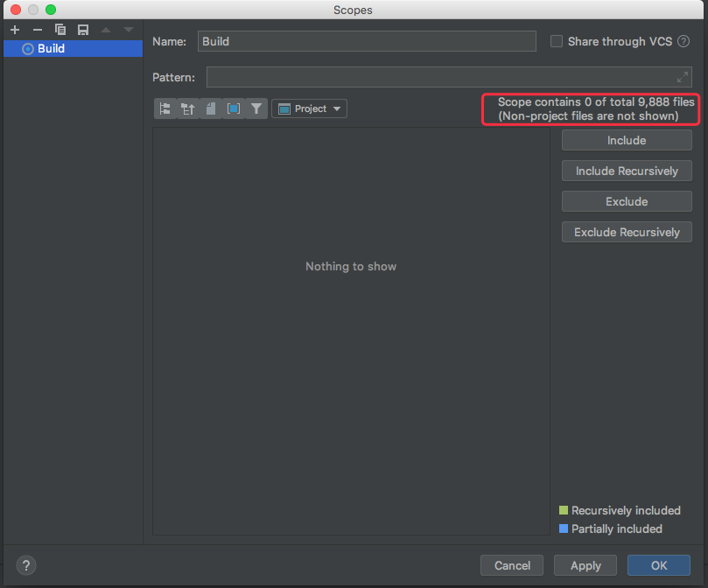
Task: Activate the filter funnel icon
Action: click(255, 108)
